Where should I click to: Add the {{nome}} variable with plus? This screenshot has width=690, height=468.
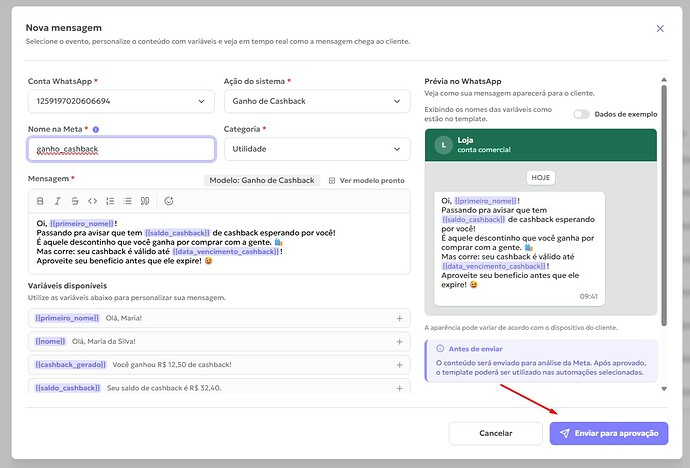pos(400,341)
